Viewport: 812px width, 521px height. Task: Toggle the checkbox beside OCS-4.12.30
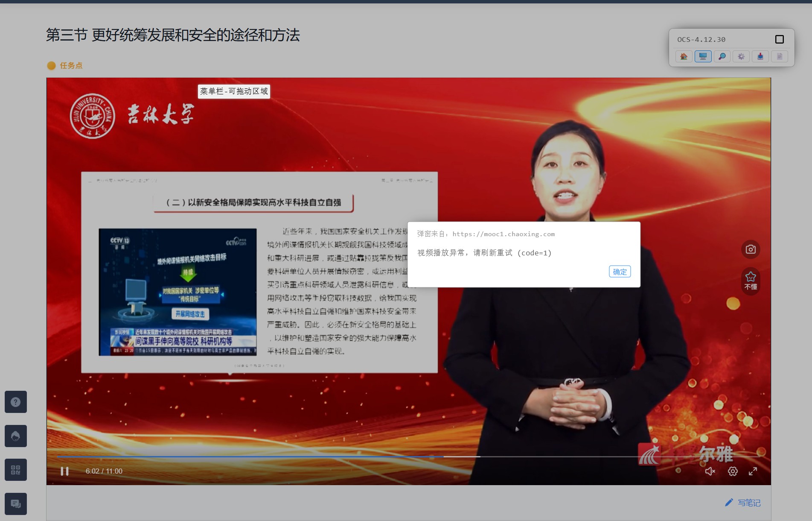tap(780, 39)
